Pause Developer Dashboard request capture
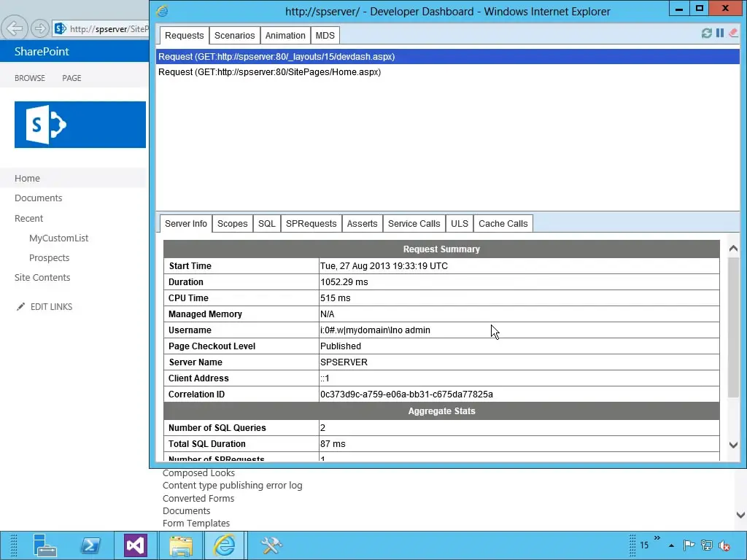Viewport: 747px width, 560px height. click(x=720, y=33)
